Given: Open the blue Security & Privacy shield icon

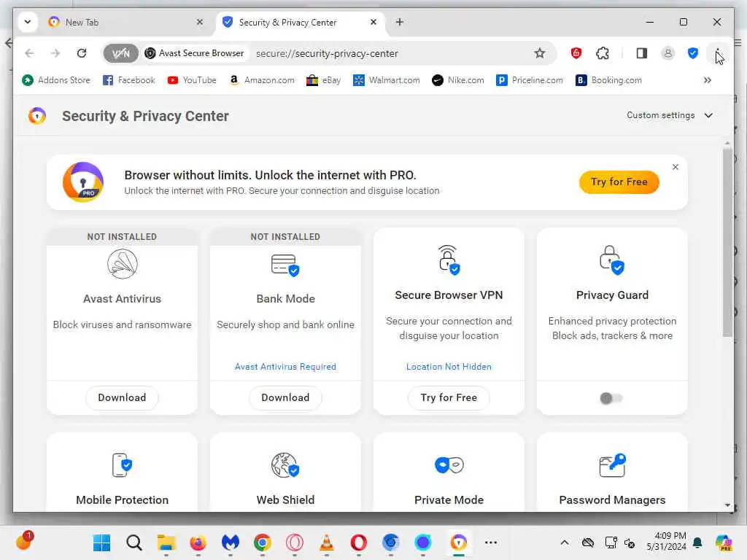Looking at the screenshot, I should pyautogui.click(x=693, y=53).
